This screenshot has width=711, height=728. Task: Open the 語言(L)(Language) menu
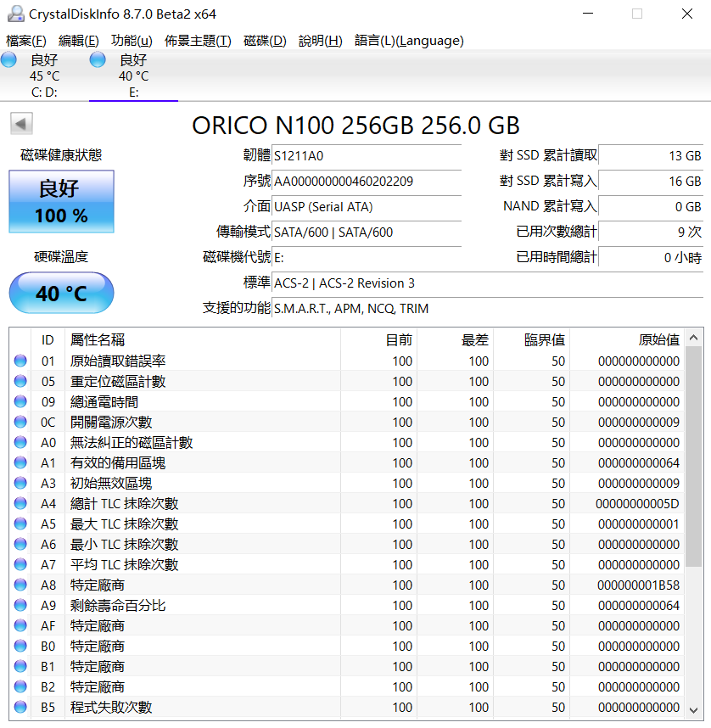point(409,41)
